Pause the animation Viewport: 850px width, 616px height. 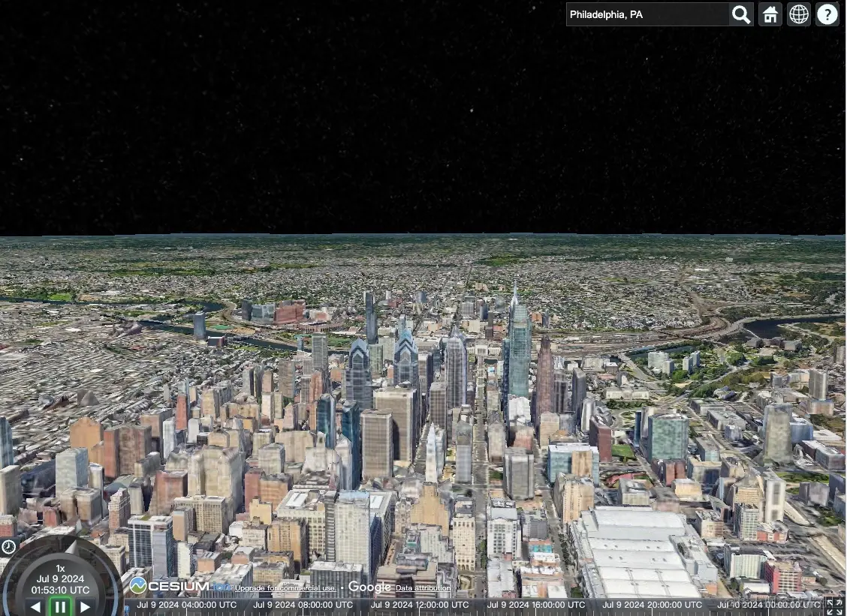pos(60,607)
